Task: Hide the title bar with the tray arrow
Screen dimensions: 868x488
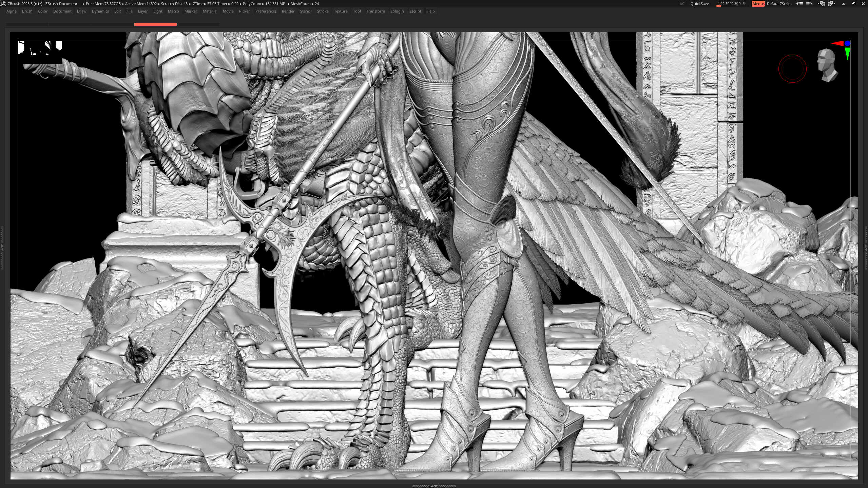Action: point(844,4)
